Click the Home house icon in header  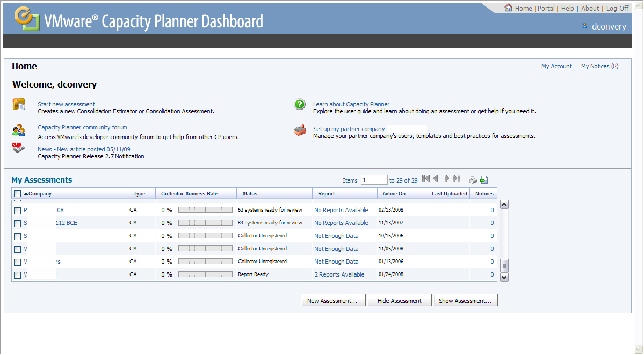(509, 8)
